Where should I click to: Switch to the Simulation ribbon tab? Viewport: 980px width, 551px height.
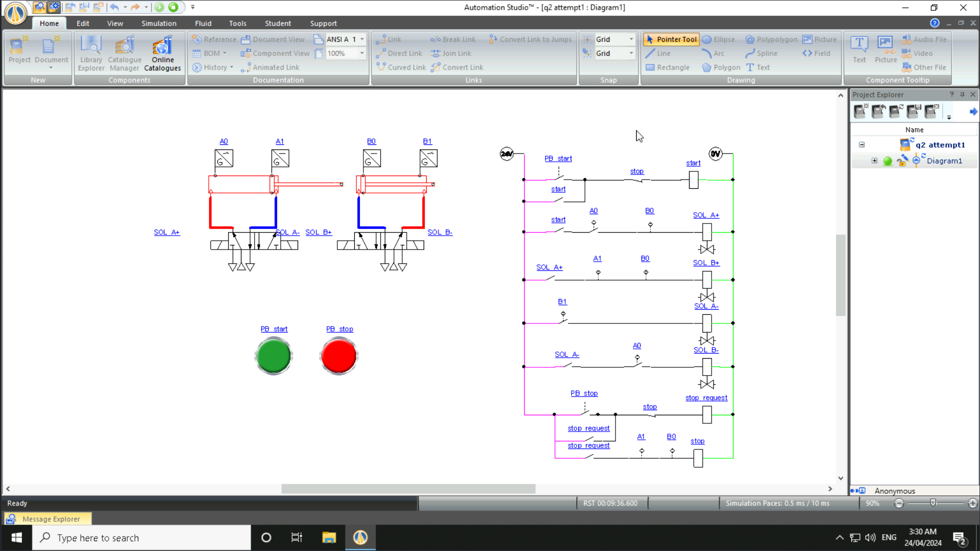coord(159,23)
